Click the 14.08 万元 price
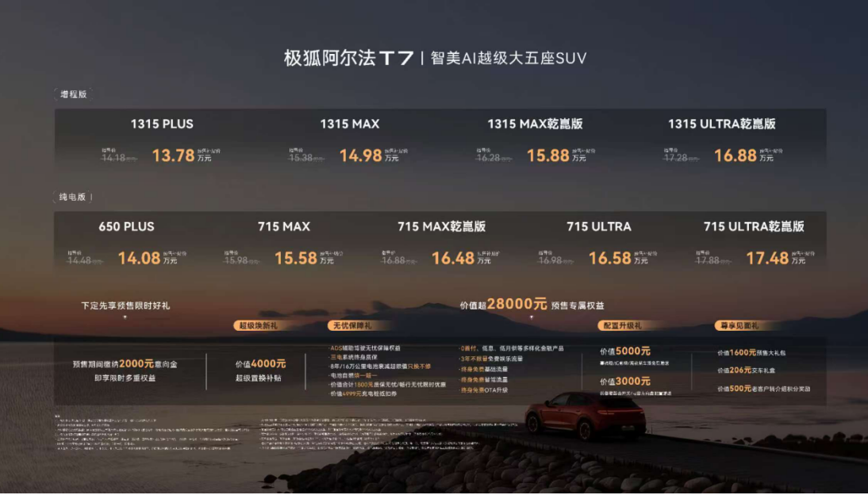The image size is (868, 495). tap(148, 258)
